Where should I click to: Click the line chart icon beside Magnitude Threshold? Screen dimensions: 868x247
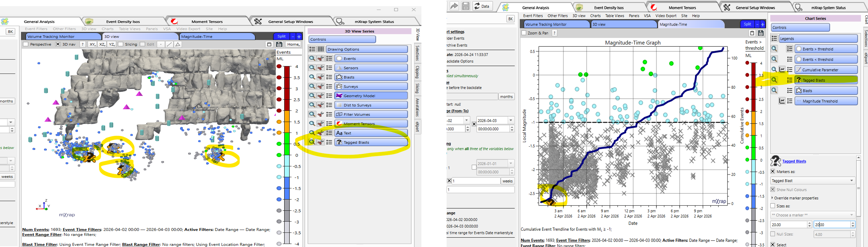click(782, 101)
